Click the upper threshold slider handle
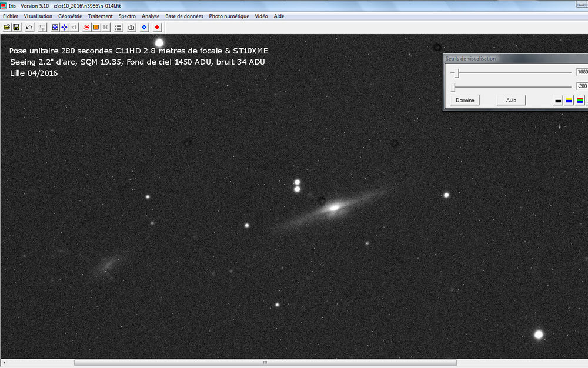Viewport: 588px width, 368px height. click(457, 73)
